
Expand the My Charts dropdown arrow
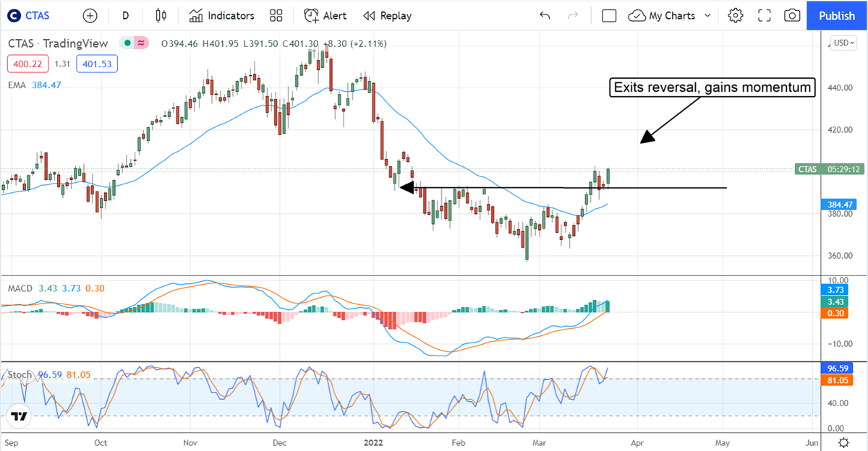point(707,15)
